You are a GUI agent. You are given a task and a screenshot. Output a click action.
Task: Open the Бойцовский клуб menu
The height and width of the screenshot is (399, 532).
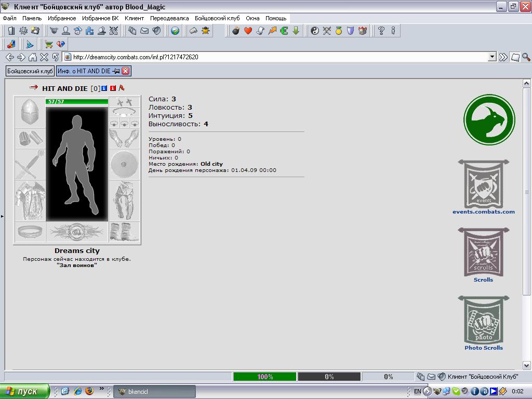217,18
